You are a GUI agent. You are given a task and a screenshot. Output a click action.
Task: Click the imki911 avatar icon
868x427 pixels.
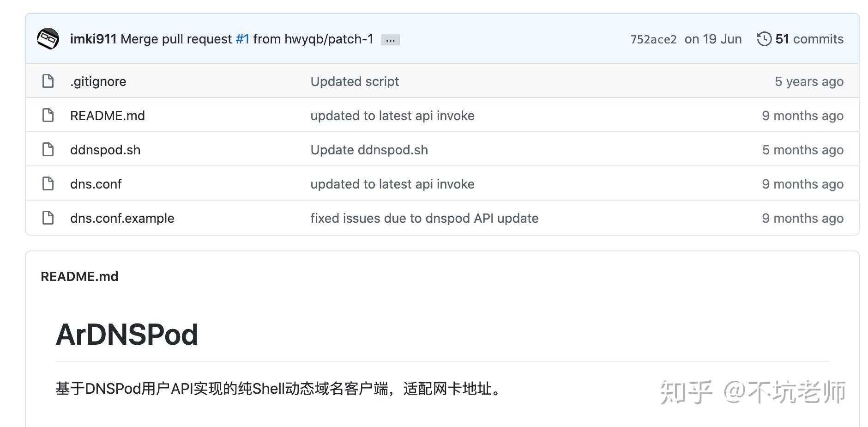point(48,39)
